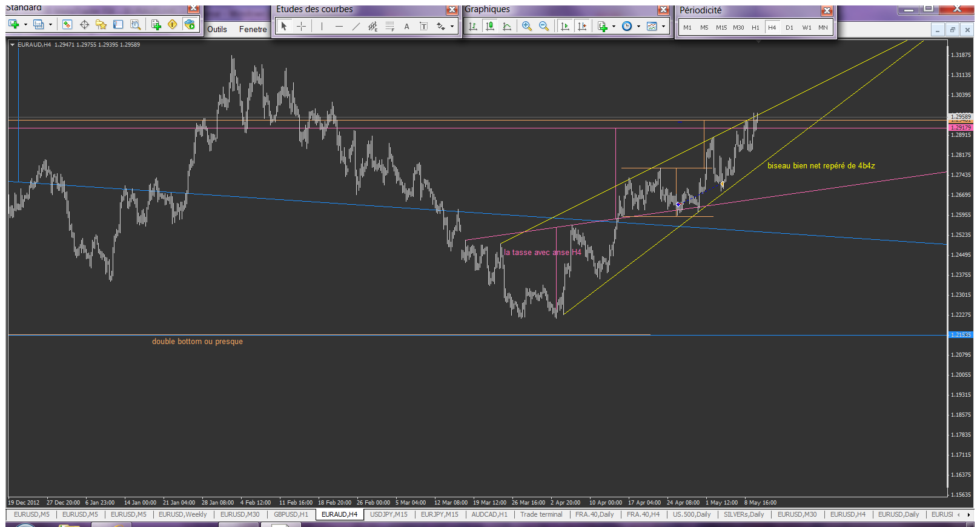Choose the Fibonacci retracement tool

(x=389, y=26)
